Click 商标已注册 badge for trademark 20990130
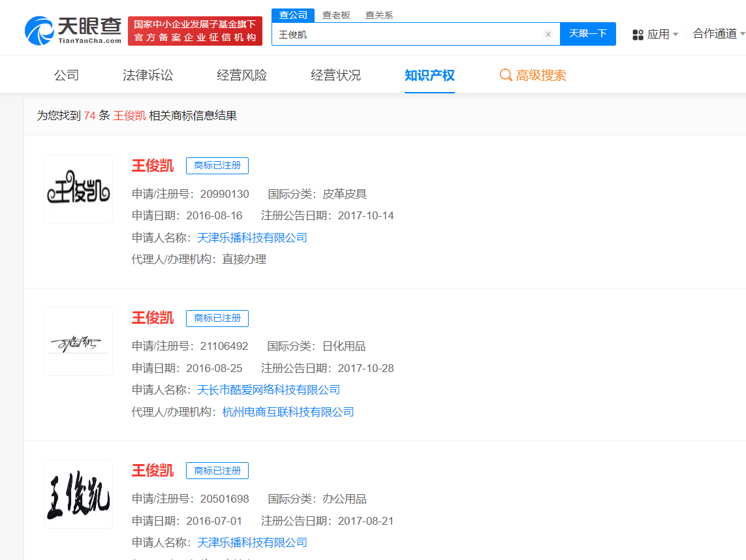746x560 pixels. pos(217,166)
